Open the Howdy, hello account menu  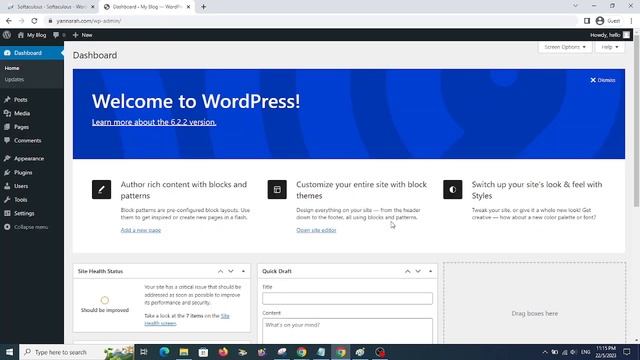610,35
